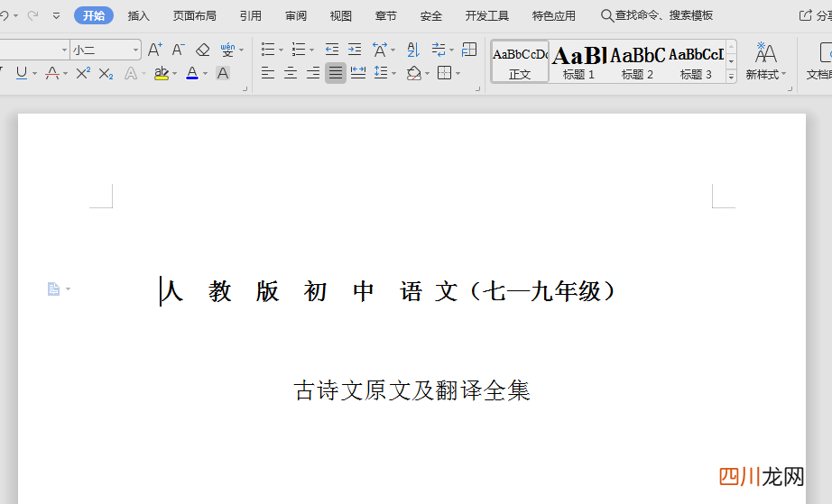
Task: Expand the font name dropdown arrow
Action: [x=64, y=50]
